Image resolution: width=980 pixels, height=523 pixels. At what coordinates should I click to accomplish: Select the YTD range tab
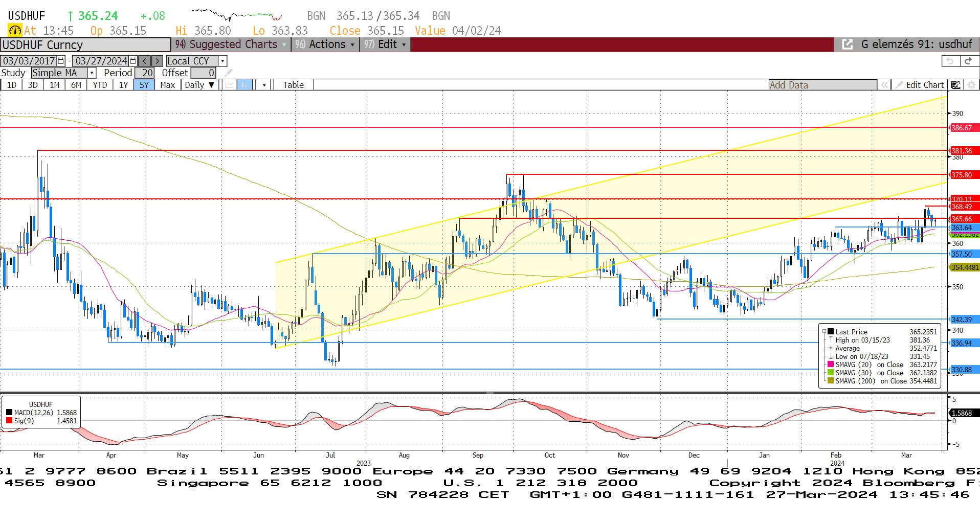(100, 85)
